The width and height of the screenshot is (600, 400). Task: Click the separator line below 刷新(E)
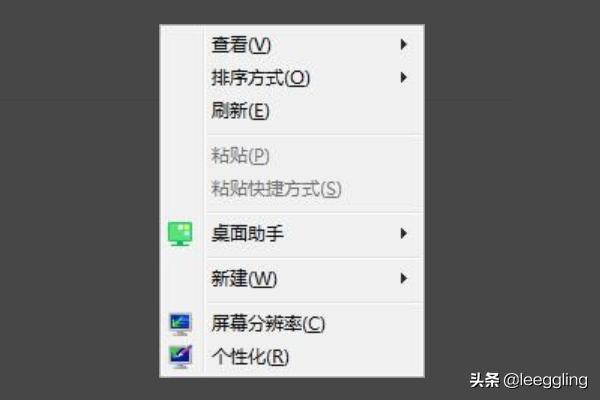click(315, 134)
